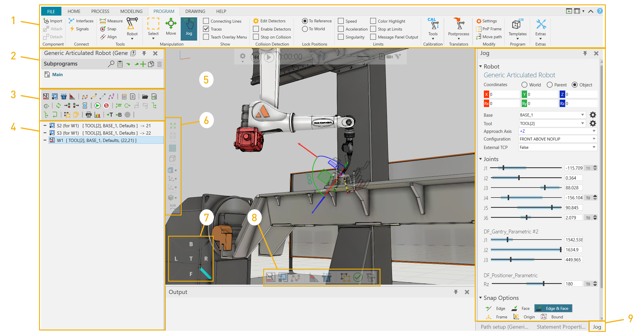Print the program listing
The height and width of the screenshot is (336, 644).
tap(89, 115)
